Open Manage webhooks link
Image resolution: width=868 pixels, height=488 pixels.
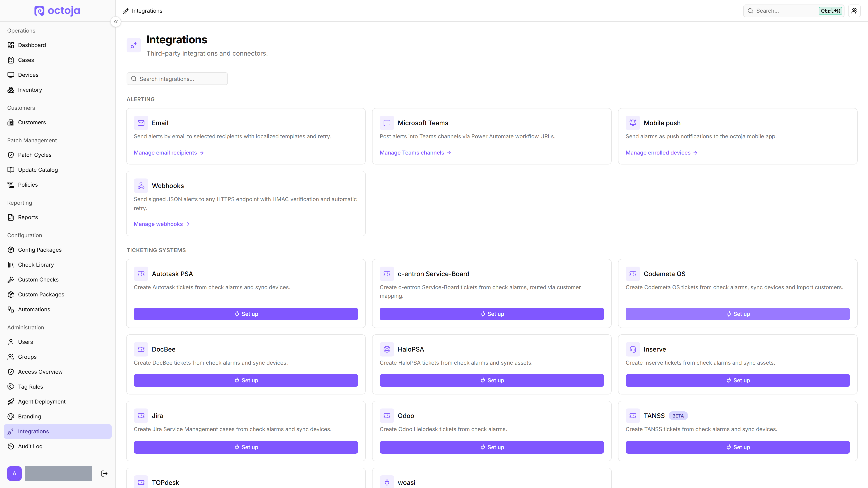tap(162, 224)
